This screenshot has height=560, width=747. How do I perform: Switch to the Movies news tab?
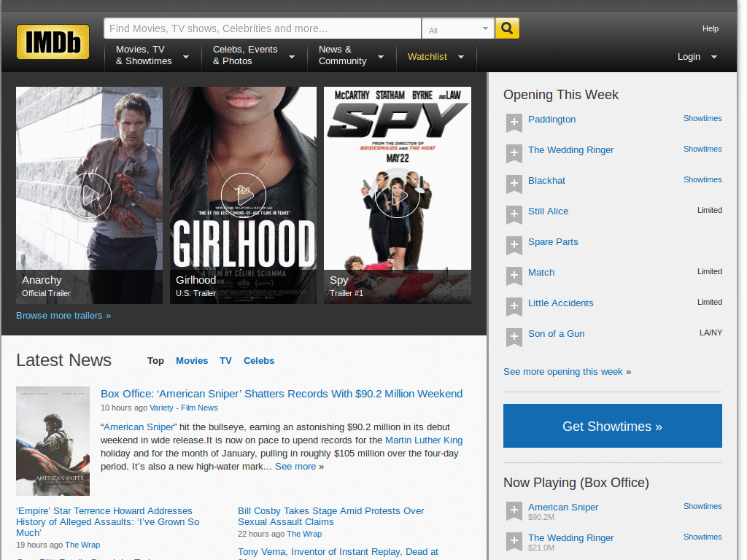(x=192, y=361)
